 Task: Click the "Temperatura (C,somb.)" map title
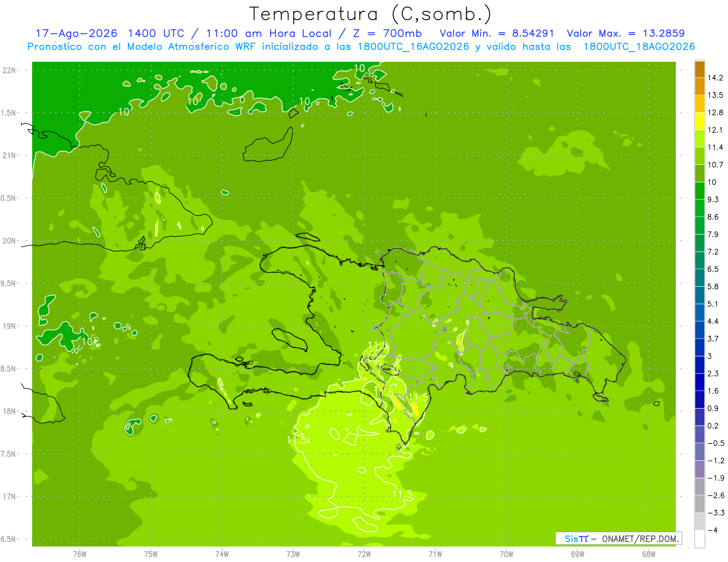tap(370, 14)
